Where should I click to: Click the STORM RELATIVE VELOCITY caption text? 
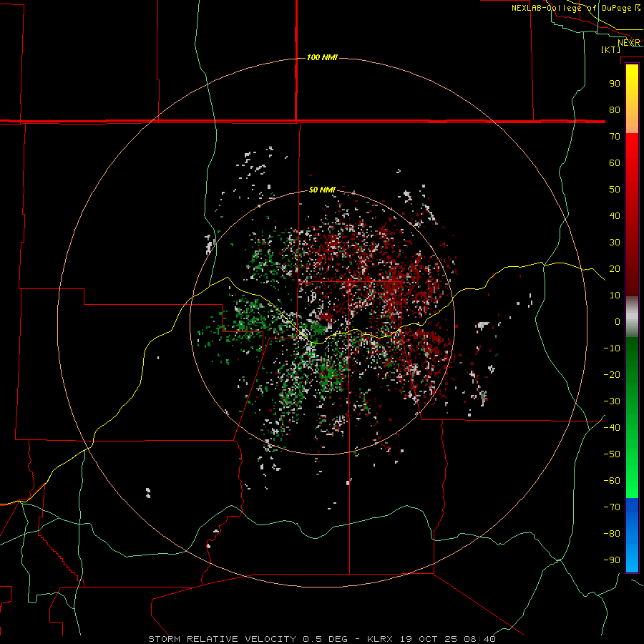[x=222, y=639]
